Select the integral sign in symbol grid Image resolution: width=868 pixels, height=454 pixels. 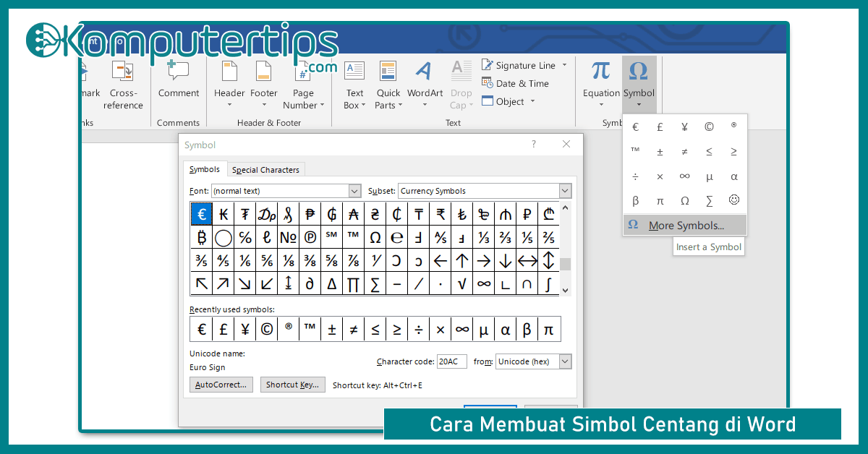549,283
